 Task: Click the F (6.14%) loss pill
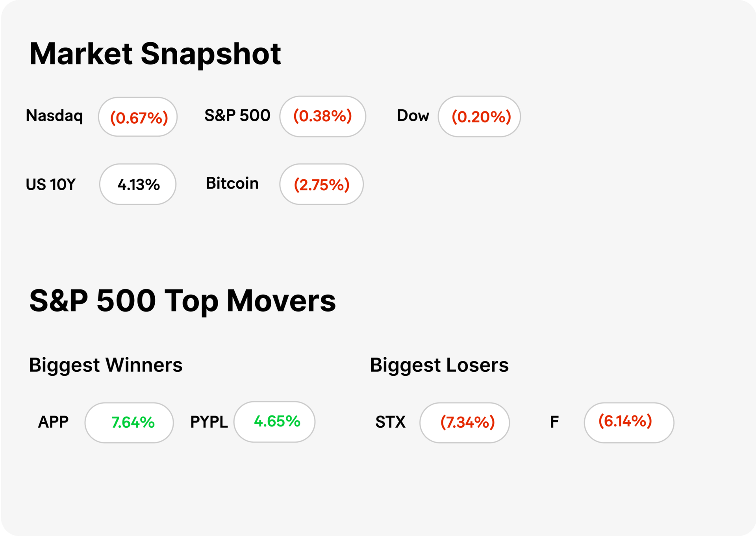tap(629, 423)
